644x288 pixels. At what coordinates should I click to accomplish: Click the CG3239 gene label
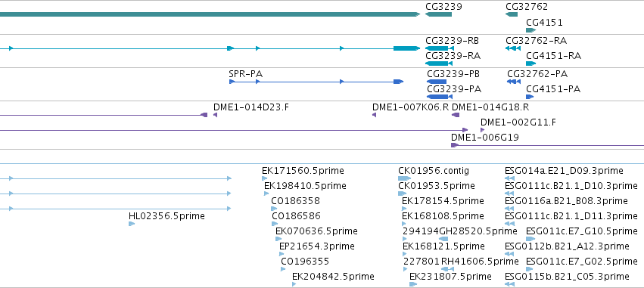[x=443, y=7]
